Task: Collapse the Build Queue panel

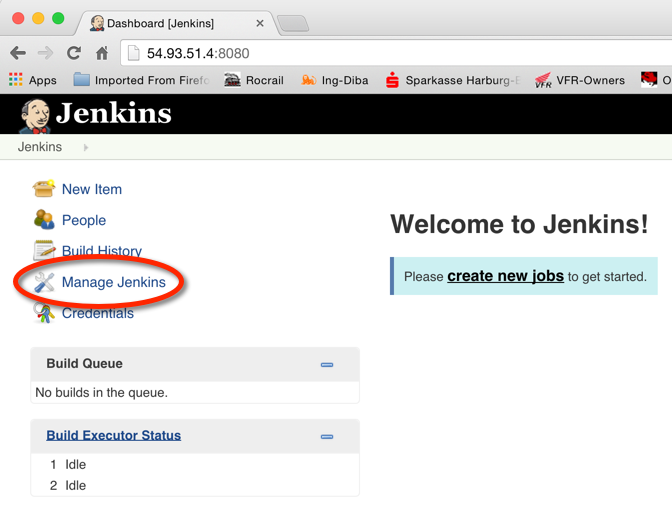Action: pyautogui.click(x=327, y=365)
